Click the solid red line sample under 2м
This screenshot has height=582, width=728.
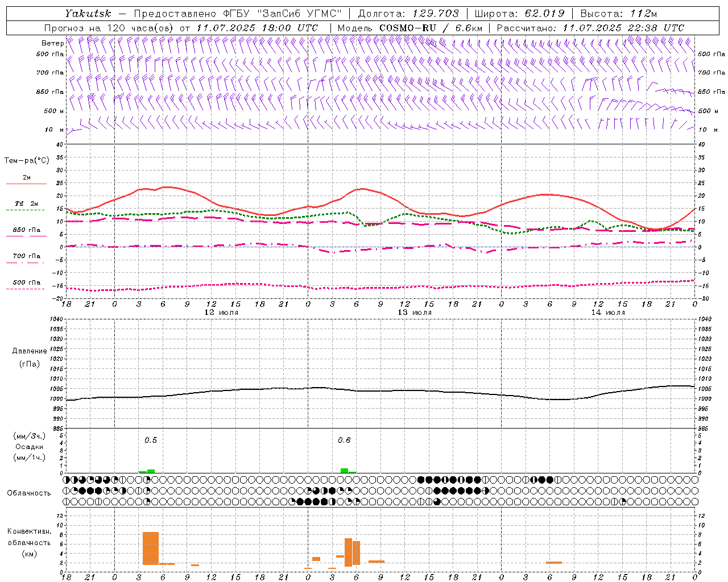[27, 184]
